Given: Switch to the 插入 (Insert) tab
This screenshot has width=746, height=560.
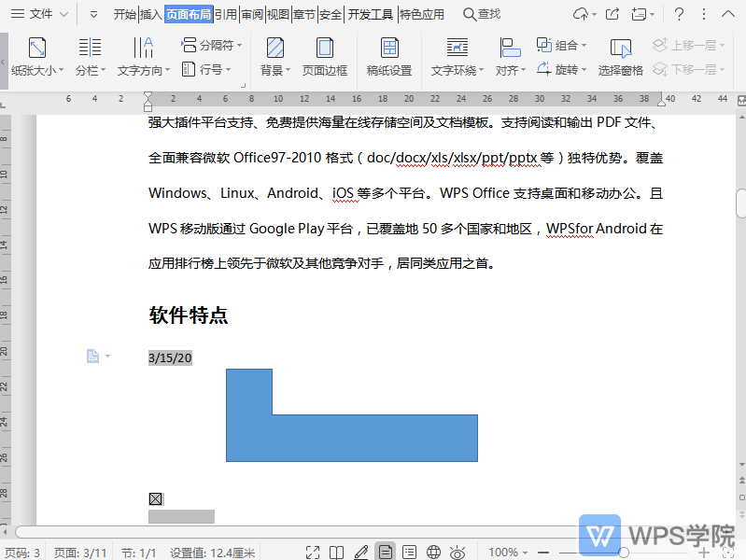Looking at the screenshot, I should click(150, 14).
